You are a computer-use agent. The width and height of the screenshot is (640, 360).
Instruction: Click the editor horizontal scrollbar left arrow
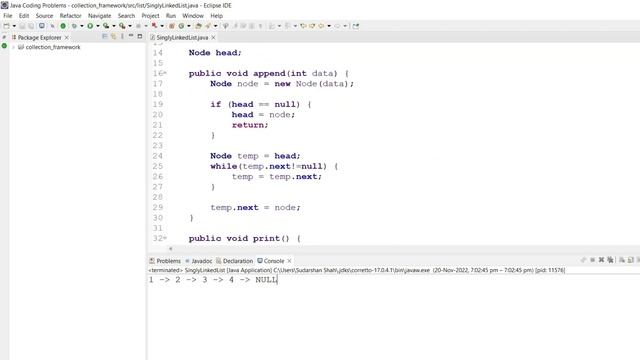tap(171, 248)
